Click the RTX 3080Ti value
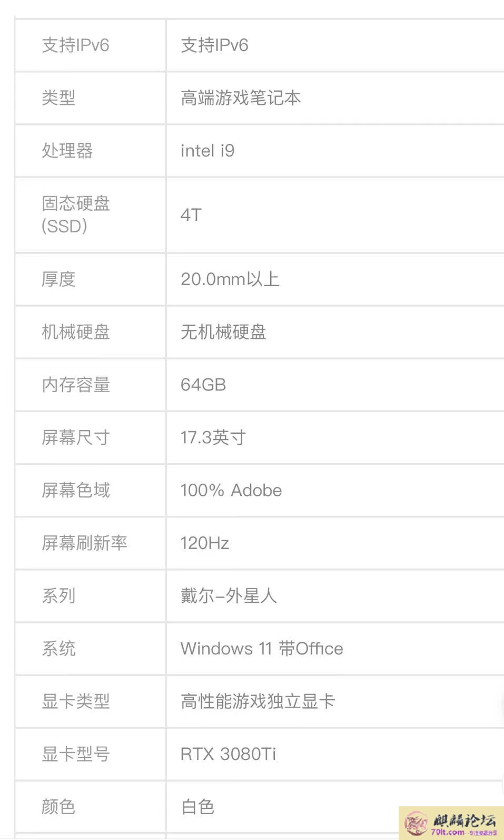The width and height of the screenshot is (504, 840). [228, 754]
